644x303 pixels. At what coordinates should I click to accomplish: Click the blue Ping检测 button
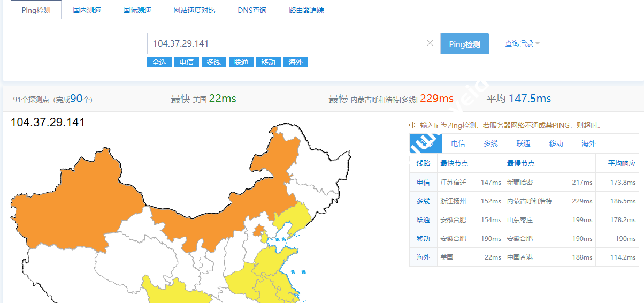(x=465, y=44)
